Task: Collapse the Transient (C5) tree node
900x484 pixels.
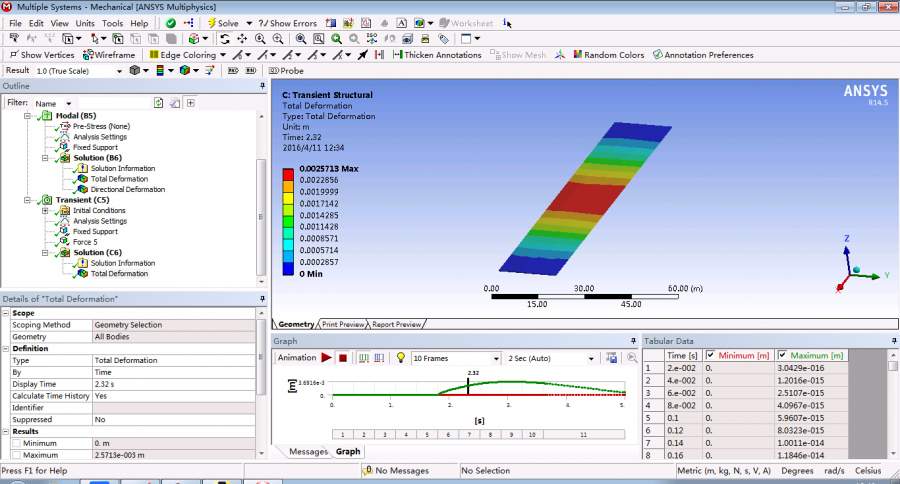Action: pos(27,200)
